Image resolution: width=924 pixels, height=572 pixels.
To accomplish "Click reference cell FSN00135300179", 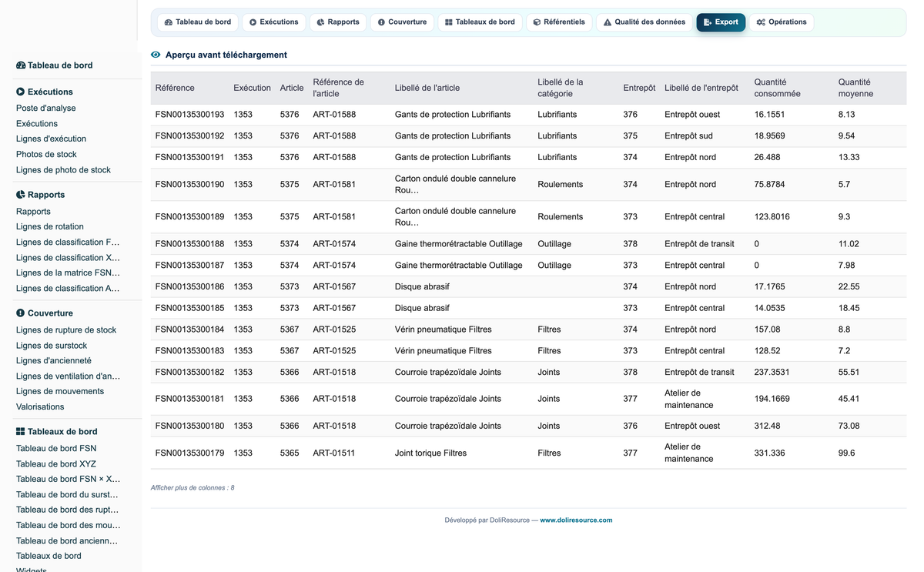I will click(x=189, y=453).
